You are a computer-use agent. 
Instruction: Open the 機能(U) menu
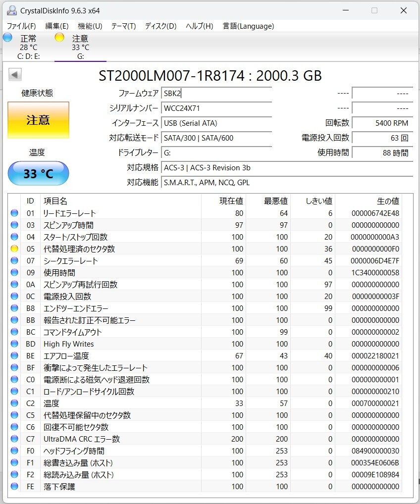pyautogui.click(x=90, y=26)
